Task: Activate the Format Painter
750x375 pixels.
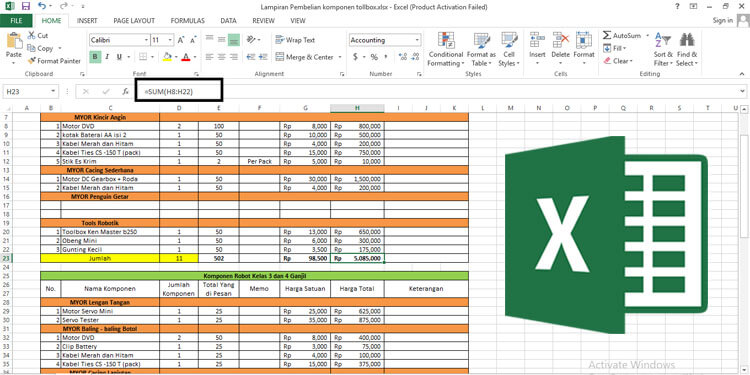Action: pos(54,61)
